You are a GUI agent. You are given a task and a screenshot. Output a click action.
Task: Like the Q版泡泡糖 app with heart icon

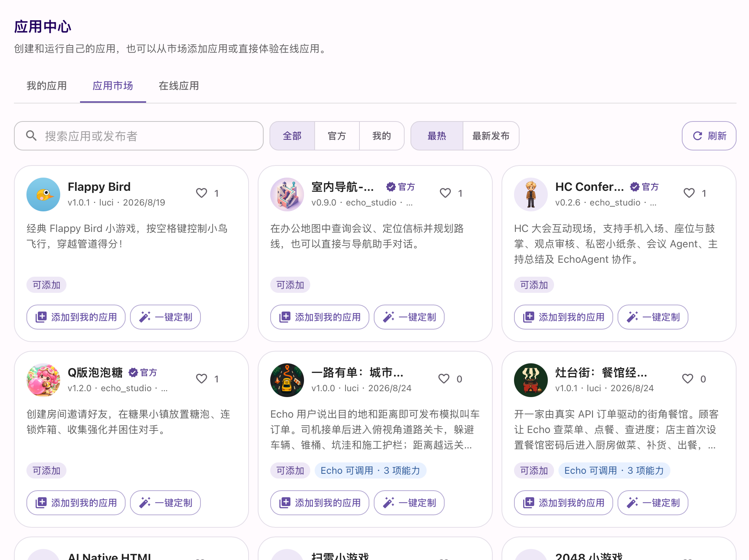pyautogui.click(x=202, y=379)
